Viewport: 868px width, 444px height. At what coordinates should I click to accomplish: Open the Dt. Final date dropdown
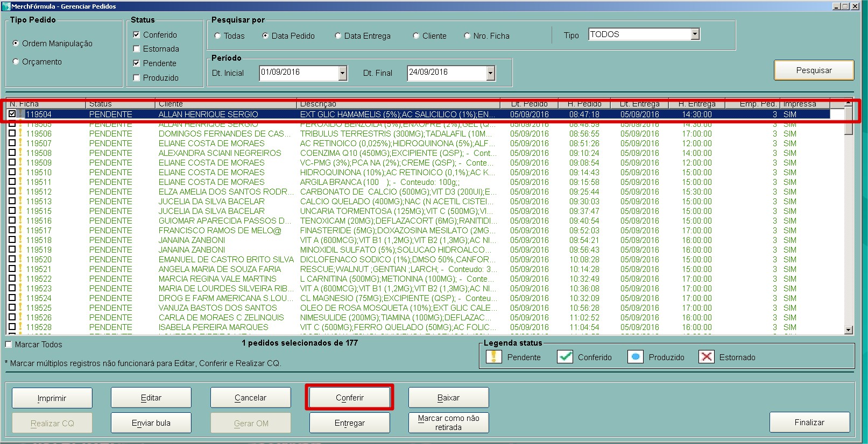click(x=490, y=73)
